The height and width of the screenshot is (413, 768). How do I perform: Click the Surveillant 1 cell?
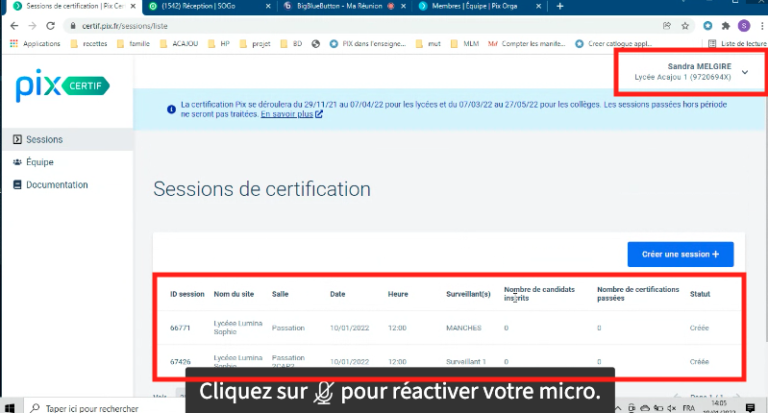pyautogui.click(x=466, y=362)
